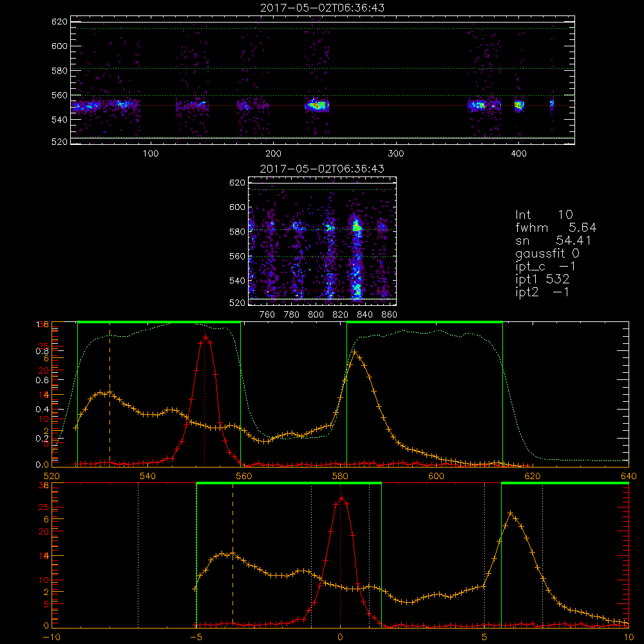
Task: Click the 600 y-axis label of top spectrogram
Action: click(x=59, y=46)
